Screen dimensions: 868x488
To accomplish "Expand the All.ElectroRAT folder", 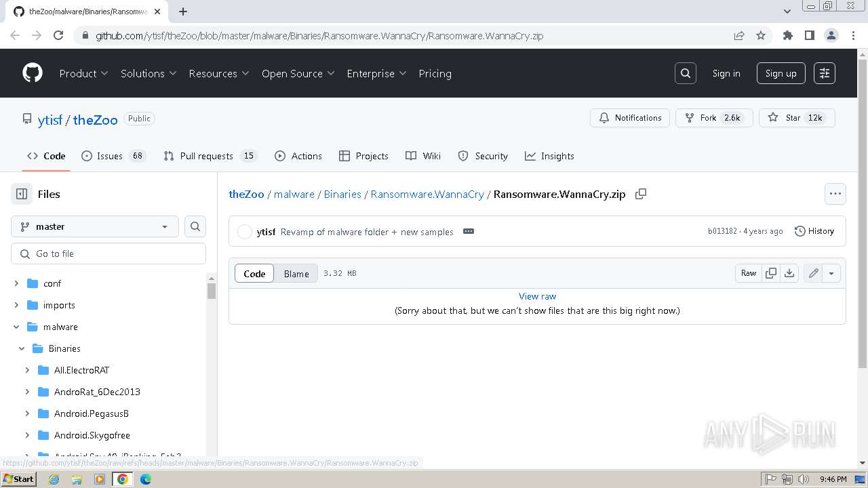I will [x=27, y=370].
